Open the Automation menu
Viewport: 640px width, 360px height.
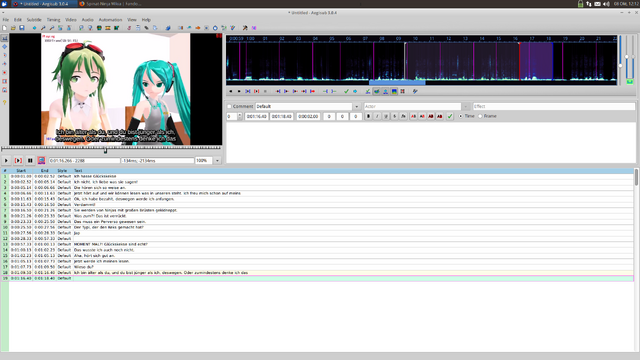pyautogui.click(x=110, y=20)
